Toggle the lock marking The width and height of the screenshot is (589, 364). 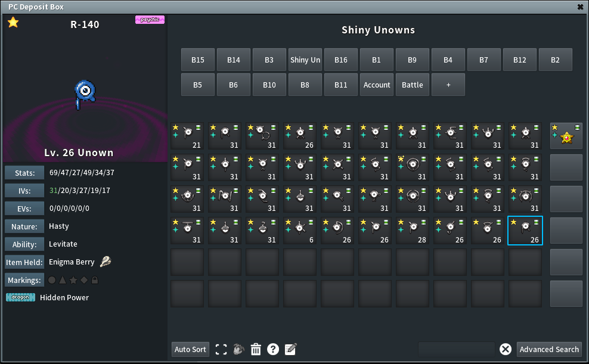95,280
